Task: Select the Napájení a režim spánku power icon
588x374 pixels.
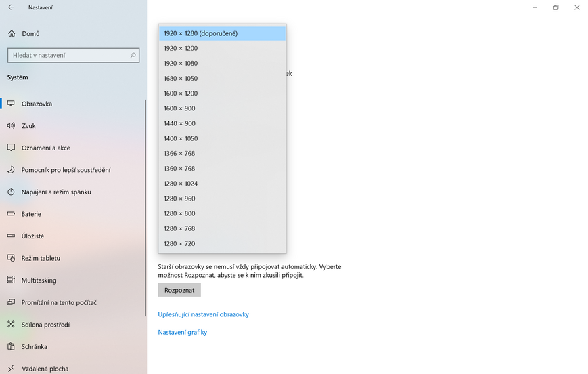Action: click(x=11, y=192)
